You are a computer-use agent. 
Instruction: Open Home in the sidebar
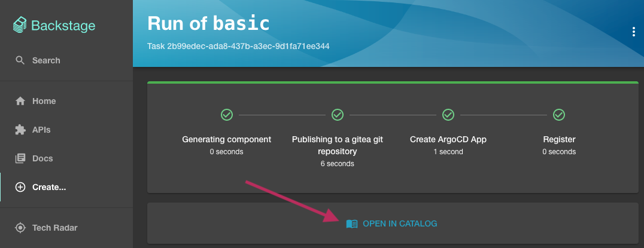coord(44,101)
